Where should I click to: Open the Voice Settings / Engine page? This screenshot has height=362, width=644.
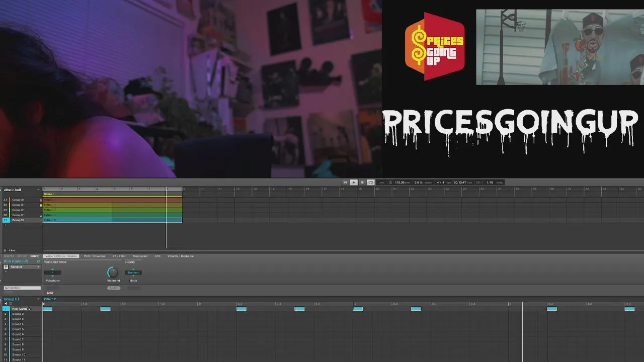point(61,256)
